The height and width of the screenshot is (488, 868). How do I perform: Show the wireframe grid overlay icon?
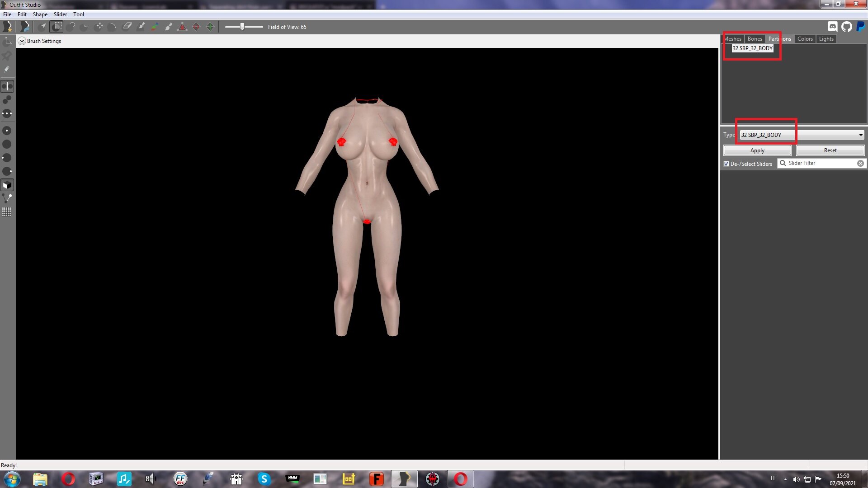(x=7, y=212)
